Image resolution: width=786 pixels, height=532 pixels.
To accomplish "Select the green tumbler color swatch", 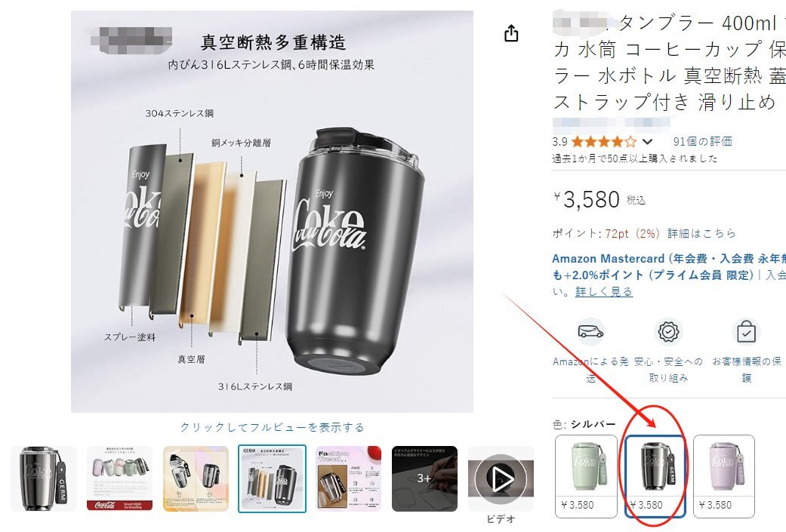I will pos(586,476).
